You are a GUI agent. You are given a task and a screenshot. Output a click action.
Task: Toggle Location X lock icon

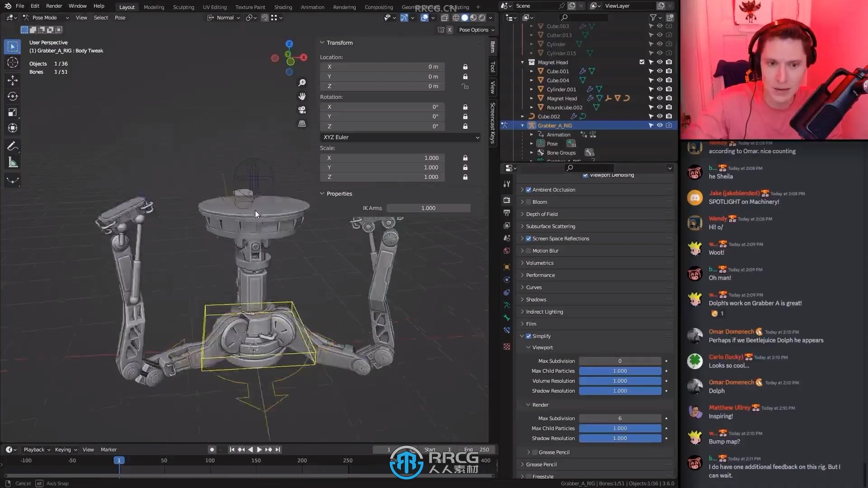(x=465, y=67)
